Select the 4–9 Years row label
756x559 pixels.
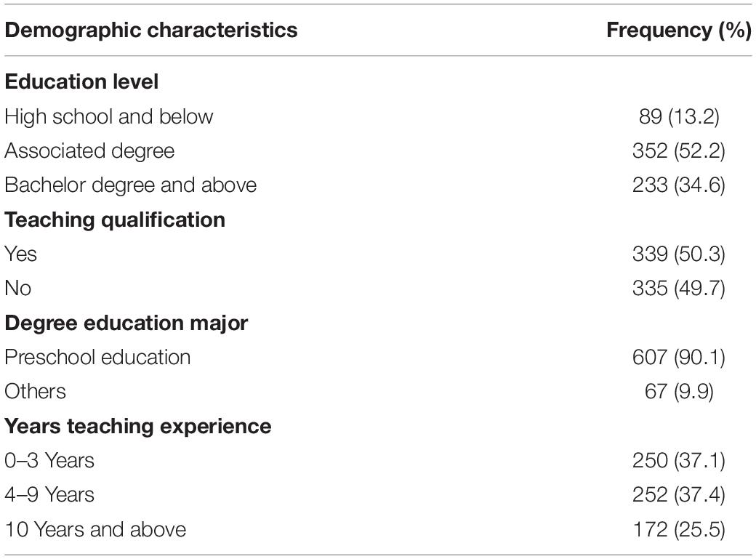(49, 495)
